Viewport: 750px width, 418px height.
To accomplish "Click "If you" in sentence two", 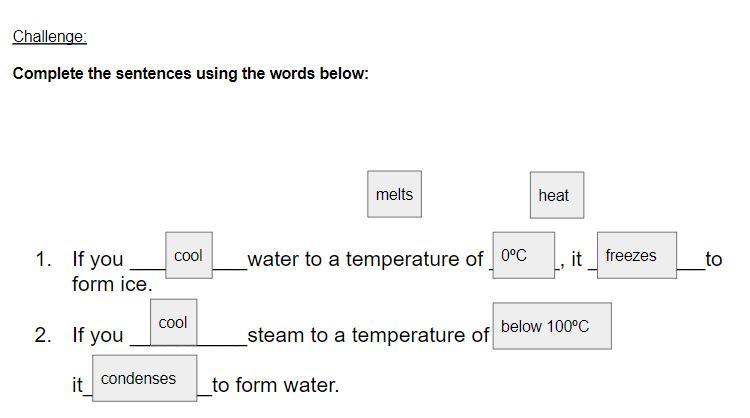I will coord(98,336).
